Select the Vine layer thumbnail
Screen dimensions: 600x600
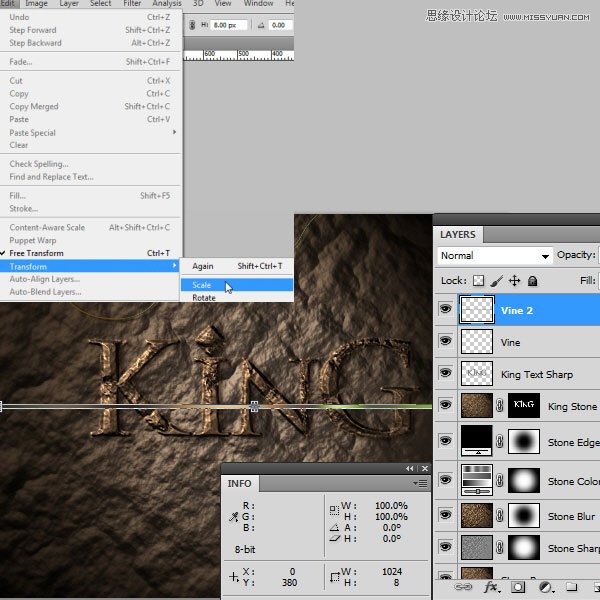pos(477,341)
